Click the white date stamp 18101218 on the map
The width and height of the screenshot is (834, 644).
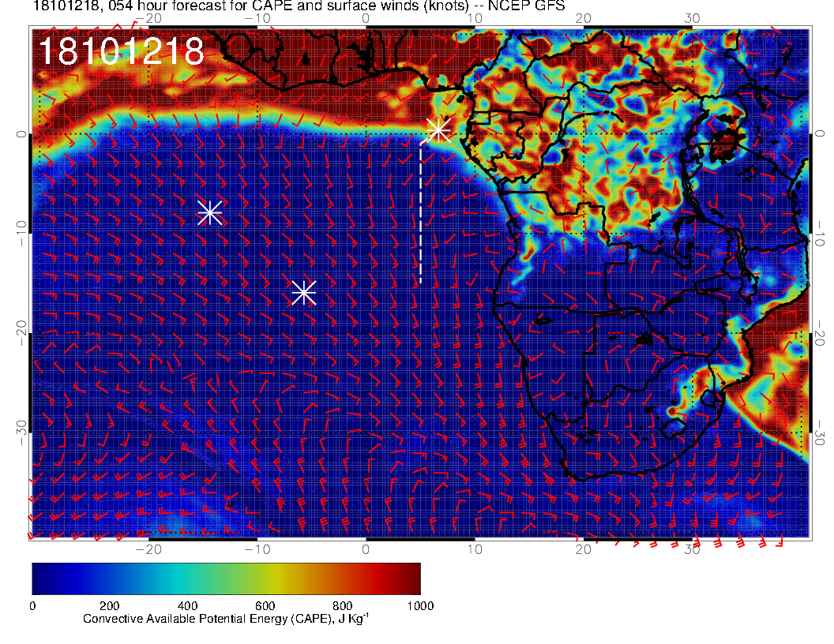click(x=122, y=51)
